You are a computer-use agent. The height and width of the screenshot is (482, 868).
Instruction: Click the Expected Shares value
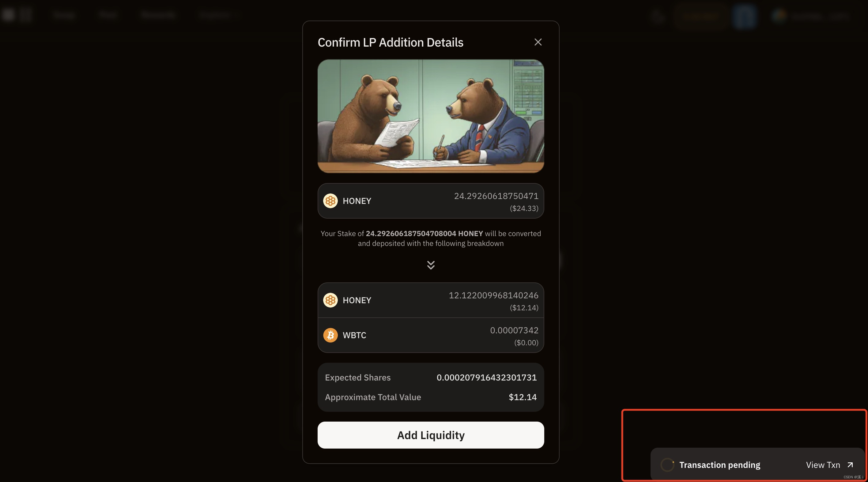[x=487, y=377]
